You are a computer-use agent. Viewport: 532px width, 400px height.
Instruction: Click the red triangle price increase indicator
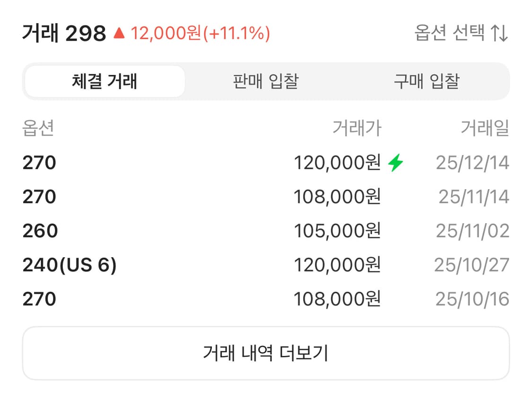pos(120,33)
